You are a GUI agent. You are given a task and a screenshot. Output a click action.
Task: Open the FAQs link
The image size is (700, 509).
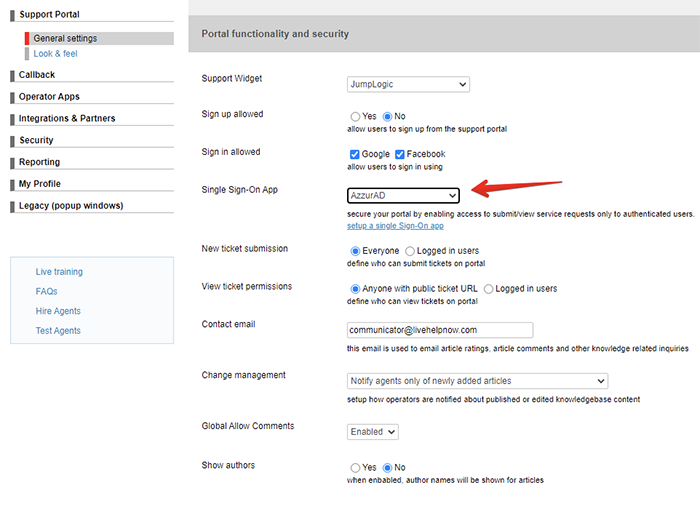tap(46, 292)
